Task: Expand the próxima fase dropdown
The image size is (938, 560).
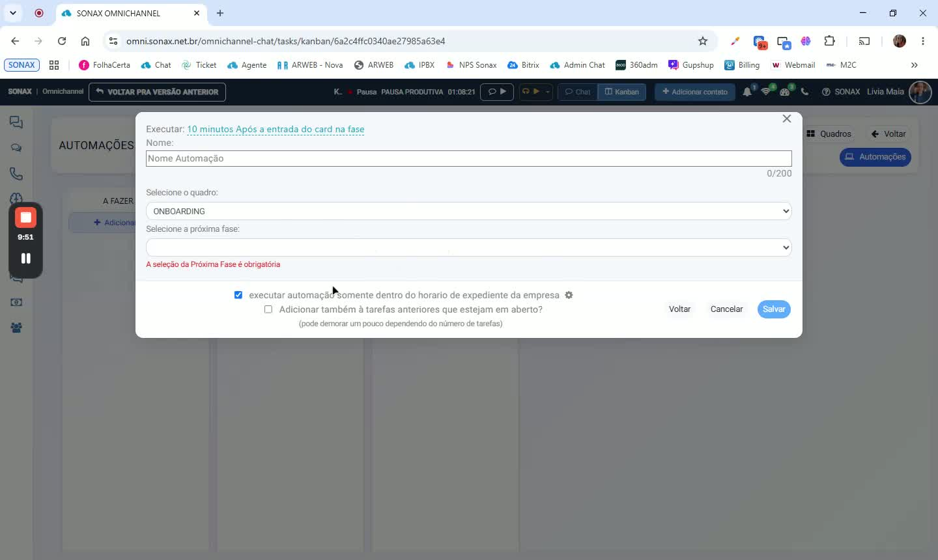Action: 469,247
